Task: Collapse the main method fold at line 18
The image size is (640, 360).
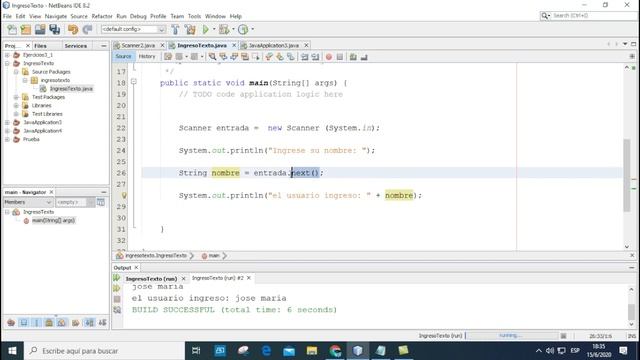Action: [133, 82]
